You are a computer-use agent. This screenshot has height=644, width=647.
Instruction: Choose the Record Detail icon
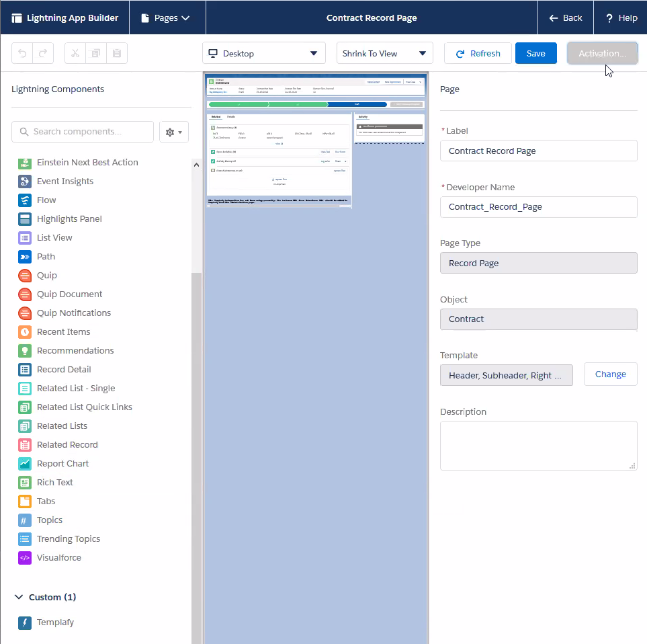(x=25, y=370)
